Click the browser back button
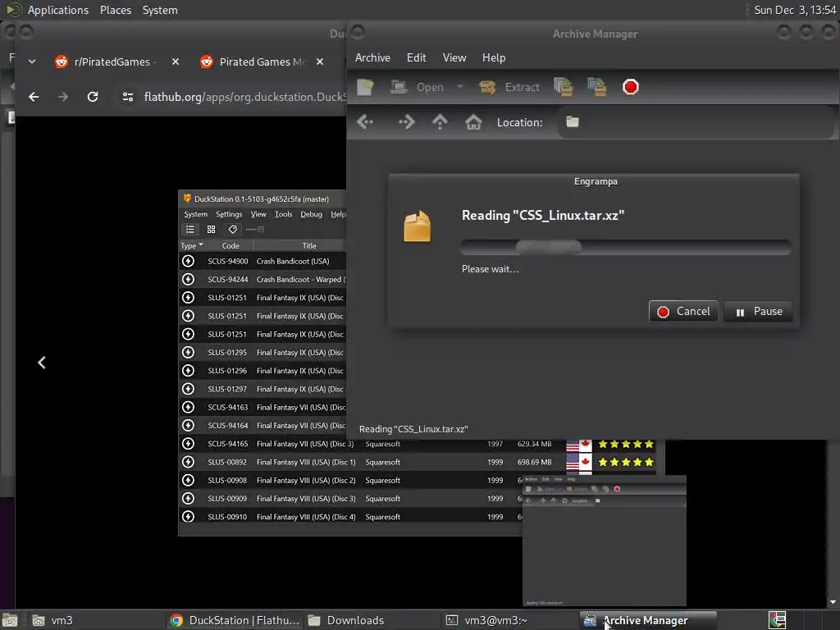 [x=34, y=97]
